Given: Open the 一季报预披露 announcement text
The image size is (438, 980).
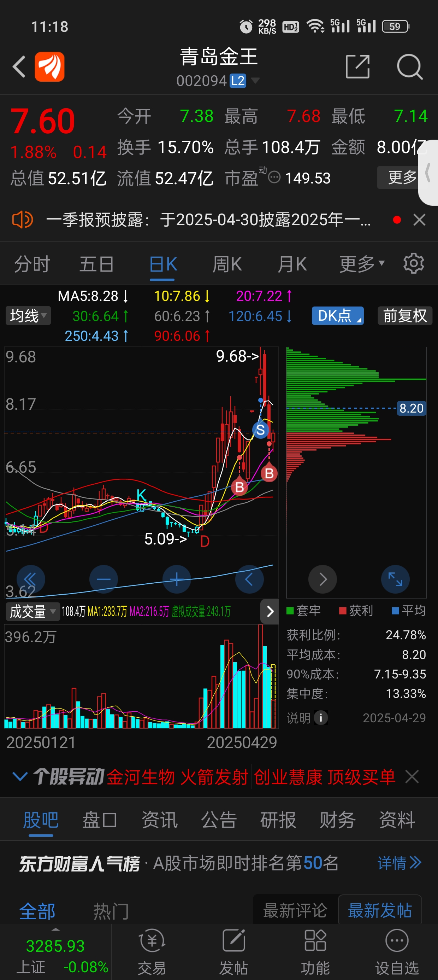Looking at the screenshot, I should point(208,220).
